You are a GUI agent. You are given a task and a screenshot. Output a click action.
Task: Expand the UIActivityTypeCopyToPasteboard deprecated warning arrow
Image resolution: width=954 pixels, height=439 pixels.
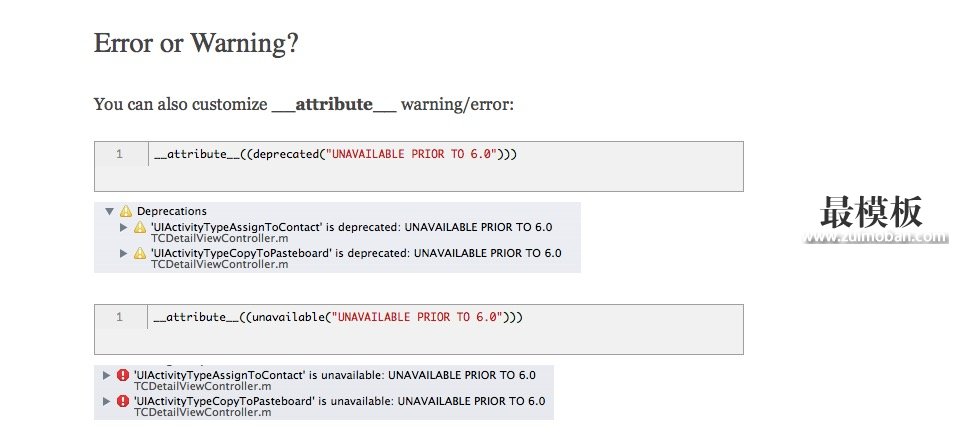coord(124,254)
